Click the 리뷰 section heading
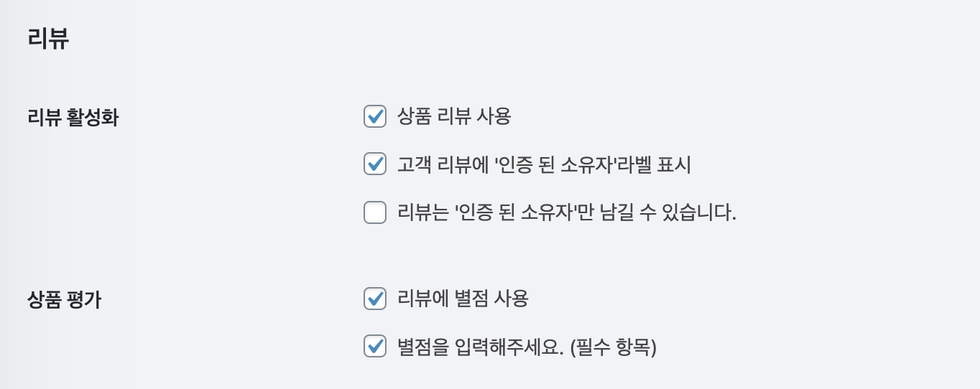 48,38
